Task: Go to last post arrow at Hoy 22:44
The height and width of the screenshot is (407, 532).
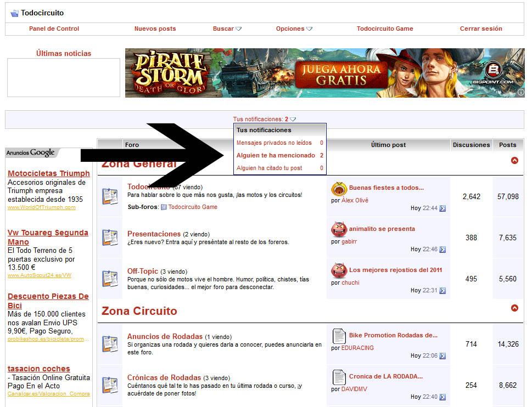Action: coord(443,208)
